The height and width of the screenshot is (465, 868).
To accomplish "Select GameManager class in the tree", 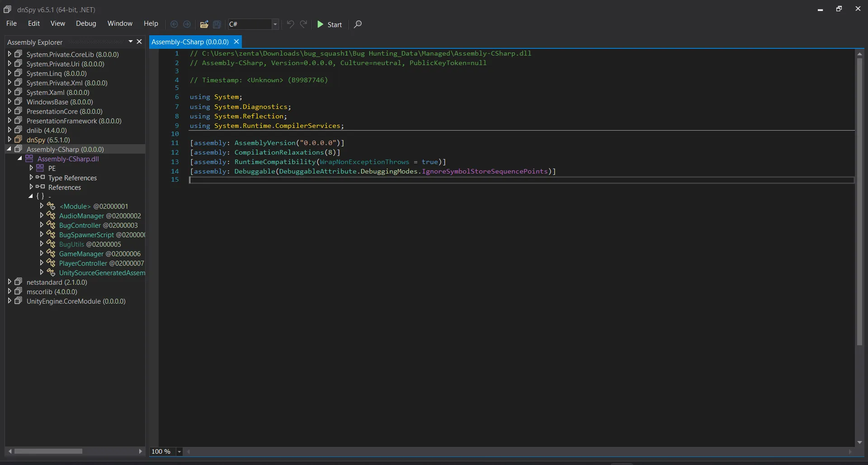I will [x=81, y=254].
